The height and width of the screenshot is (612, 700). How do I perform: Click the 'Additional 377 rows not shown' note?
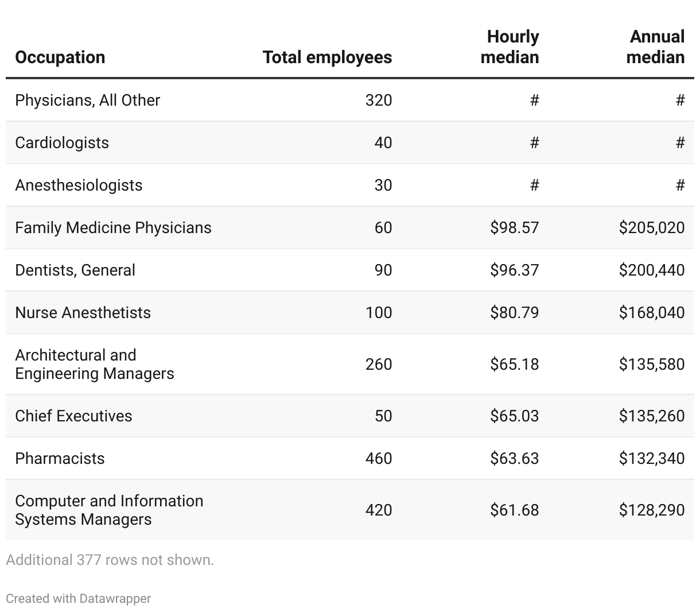tap(110, 560)
